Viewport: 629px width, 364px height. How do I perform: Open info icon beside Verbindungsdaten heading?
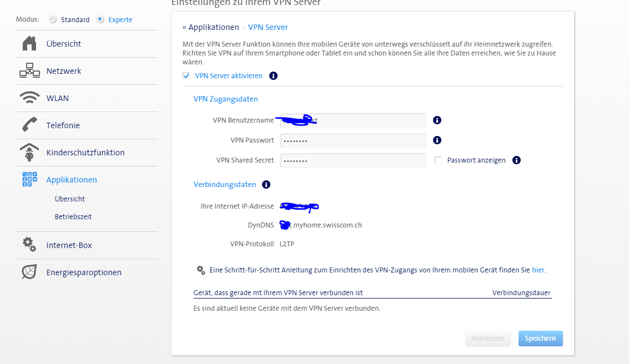click(x=266, y=185)
